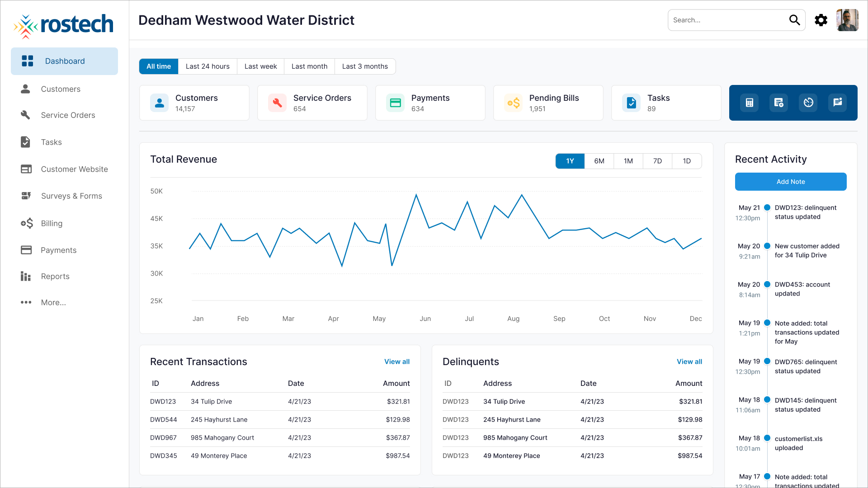Click the Recent Activity heading
Screen dimensions: 868x488
[x=771, y=160]
